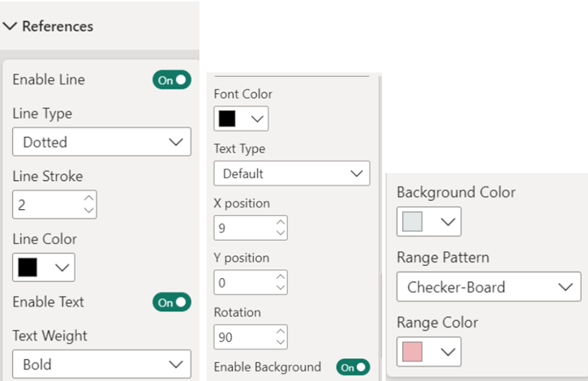Turn off Enable Background switch
588x381 pixels.
[x=354, y=367]
